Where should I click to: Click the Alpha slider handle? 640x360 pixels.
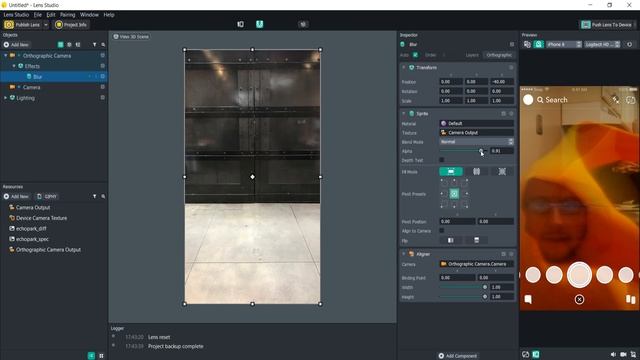click(481, 151)
